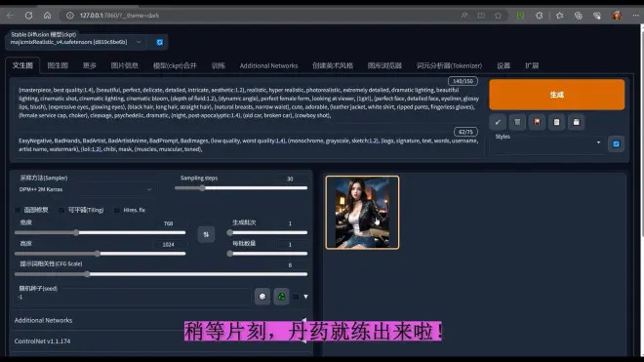
Task: Refresh the Stable Diffusion checkpoint list
Action: pos(160,42)
